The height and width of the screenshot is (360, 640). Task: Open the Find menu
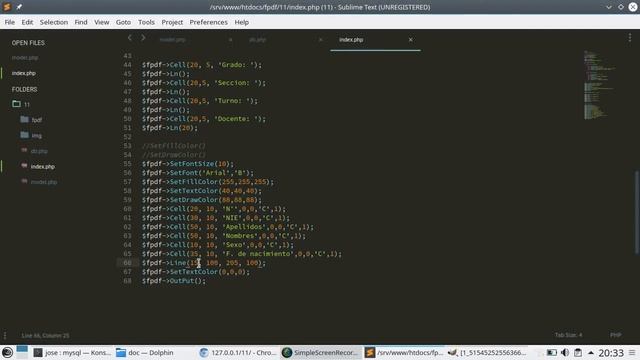click(81, 22)
